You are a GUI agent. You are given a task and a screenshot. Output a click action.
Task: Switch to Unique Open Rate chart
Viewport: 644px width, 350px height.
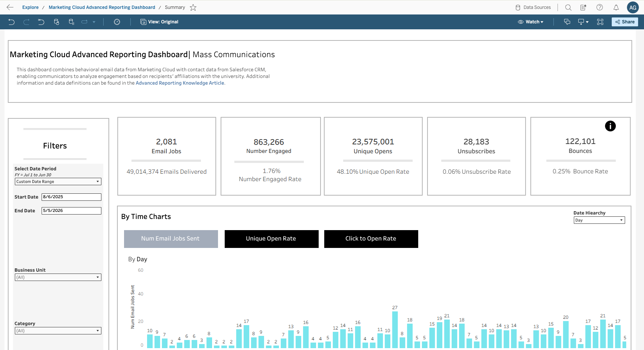271,239
